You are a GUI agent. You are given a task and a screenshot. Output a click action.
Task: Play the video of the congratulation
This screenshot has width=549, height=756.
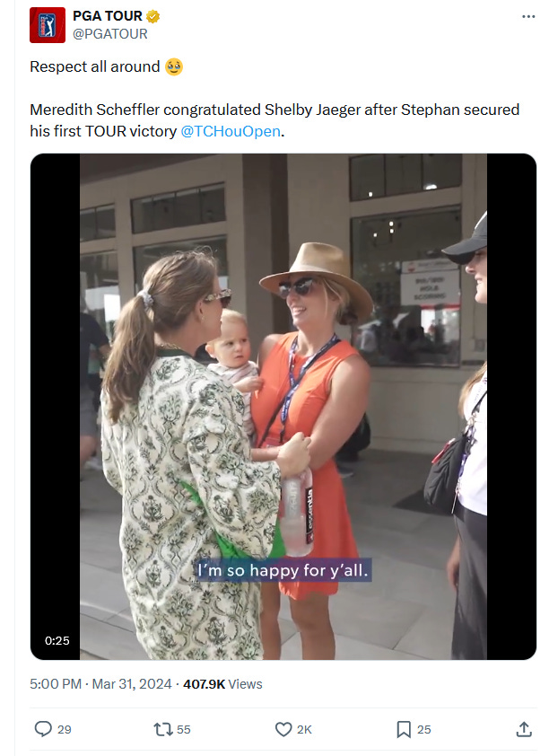tap(283, 407)
